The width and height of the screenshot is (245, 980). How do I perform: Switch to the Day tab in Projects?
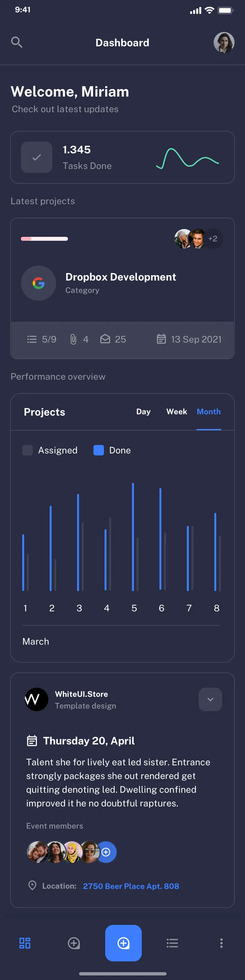143,412
